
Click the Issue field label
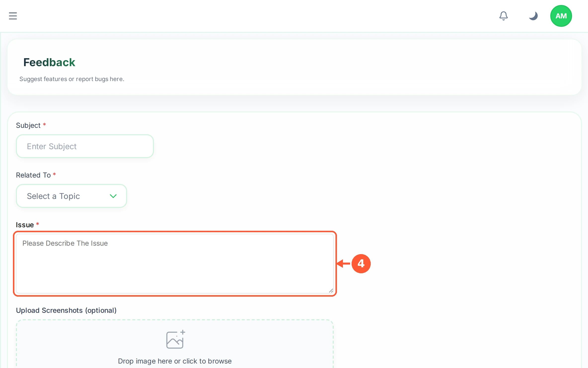pos(25,225)
